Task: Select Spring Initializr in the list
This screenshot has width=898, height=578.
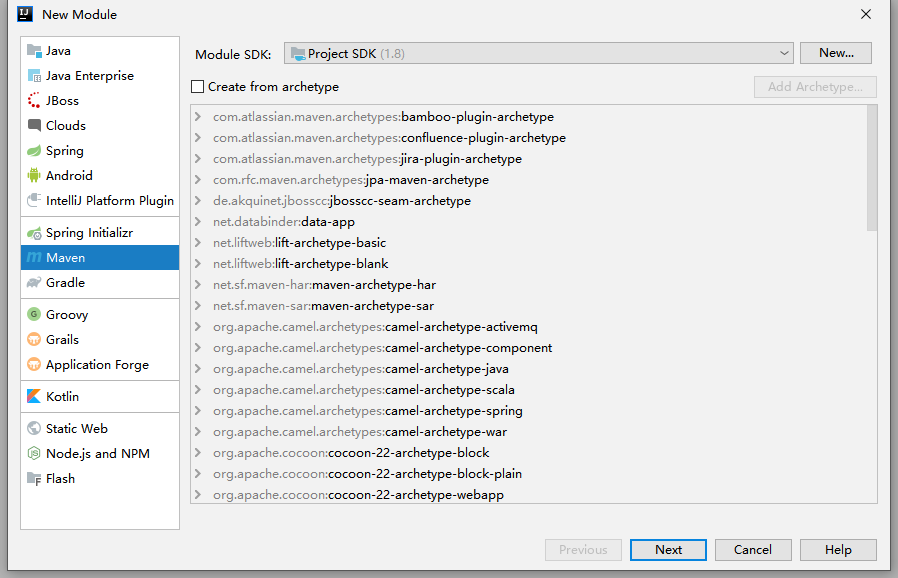Action: (100, 233)
